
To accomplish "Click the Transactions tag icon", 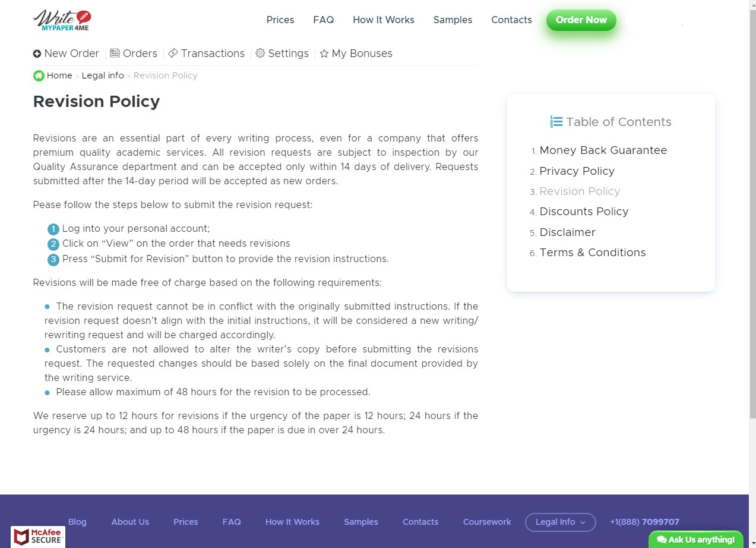I will coord(173,53).
